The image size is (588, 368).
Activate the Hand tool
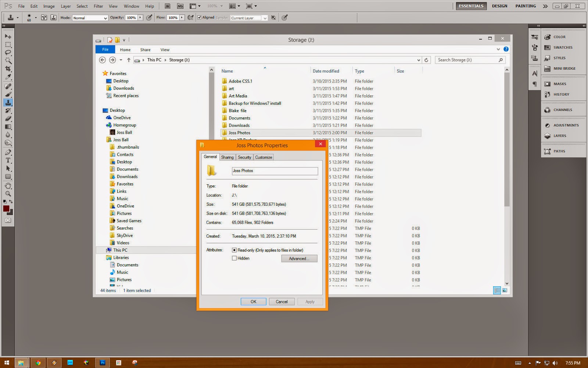point(8,186)
